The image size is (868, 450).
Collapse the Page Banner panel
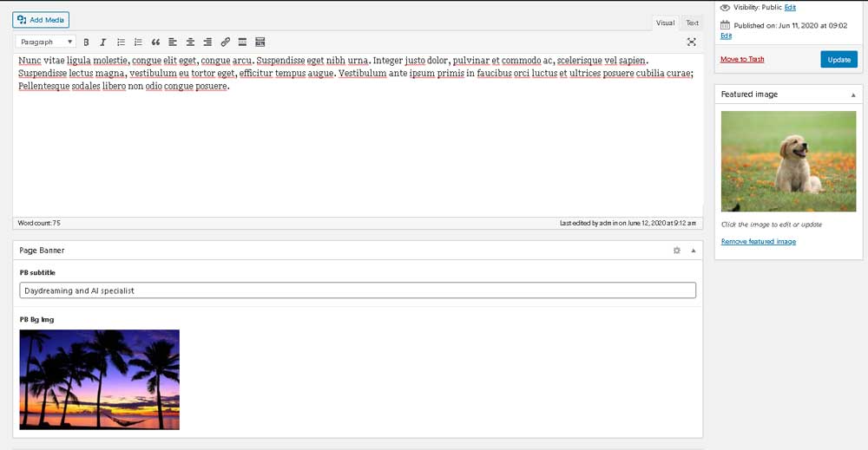point(693,251)
